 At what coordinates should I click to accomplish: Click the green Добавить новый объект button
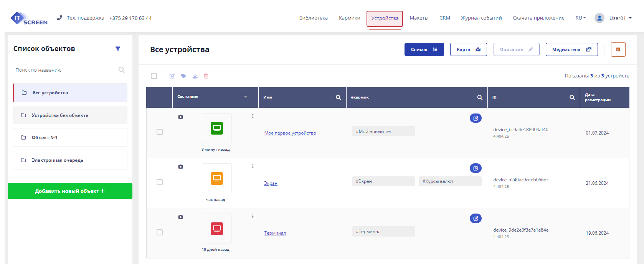tap(70, 191)
